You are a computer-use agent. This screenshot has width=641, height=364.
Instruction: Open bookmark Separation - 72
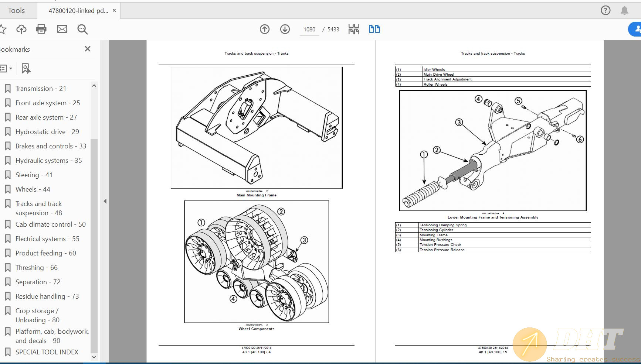pyautogui.click(x=38, y=282)
